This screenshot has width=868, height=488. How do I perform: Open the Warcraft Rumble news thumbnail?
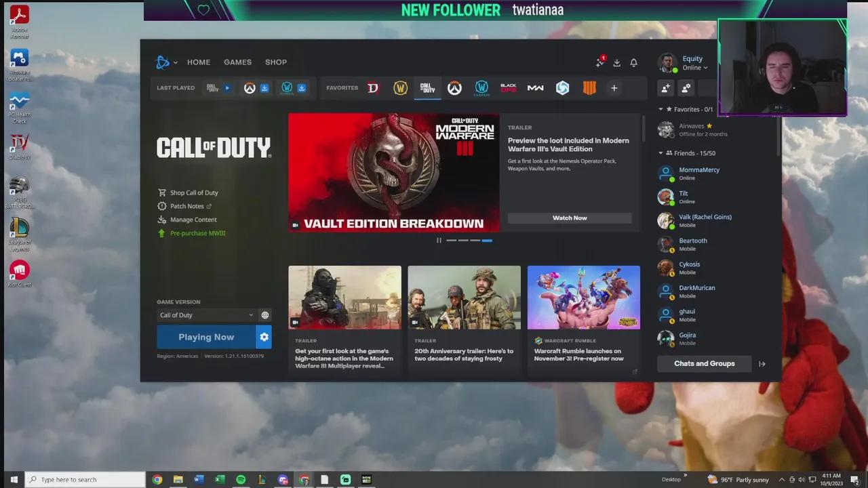583,298
